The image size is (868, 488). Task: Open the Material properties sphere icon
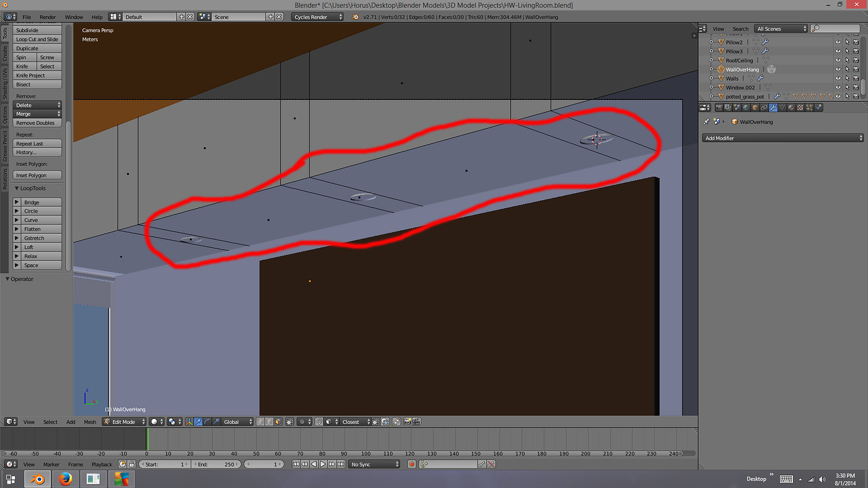click(791, 108)
